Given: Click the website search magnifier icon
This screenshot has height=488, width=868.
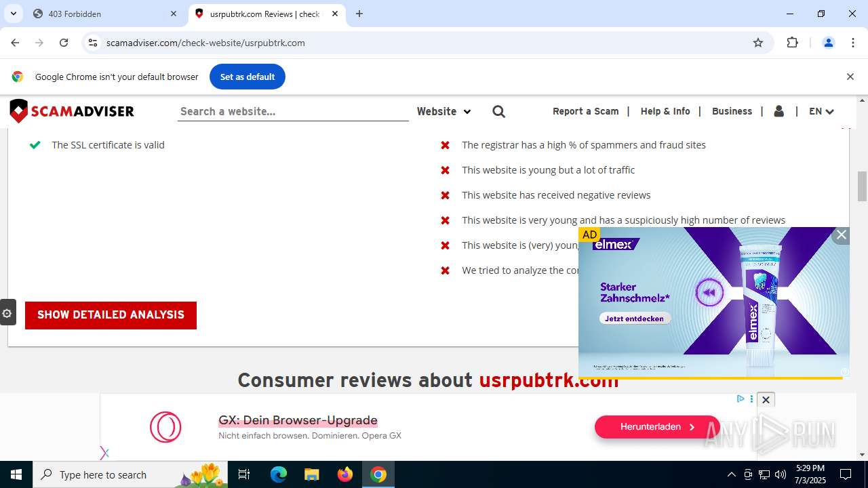Looking at the screenshot, I should pos(499,112).
